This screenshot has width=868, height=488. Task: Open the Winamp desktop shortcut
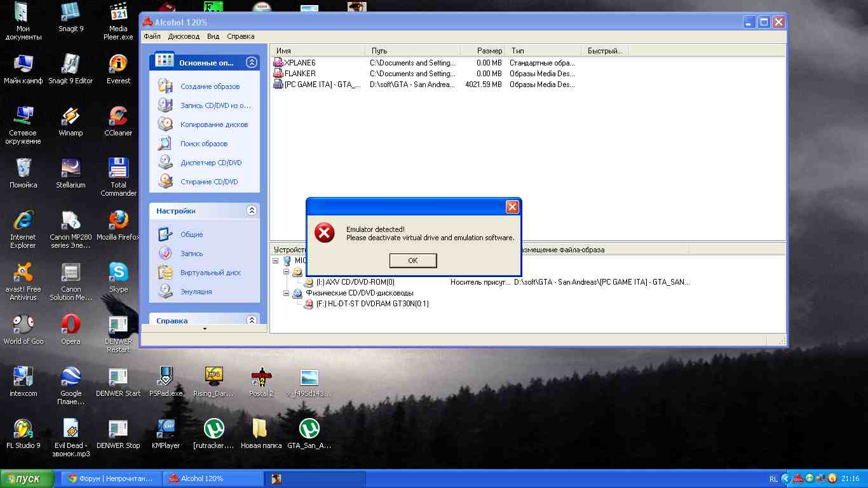(x=71, y=122)
